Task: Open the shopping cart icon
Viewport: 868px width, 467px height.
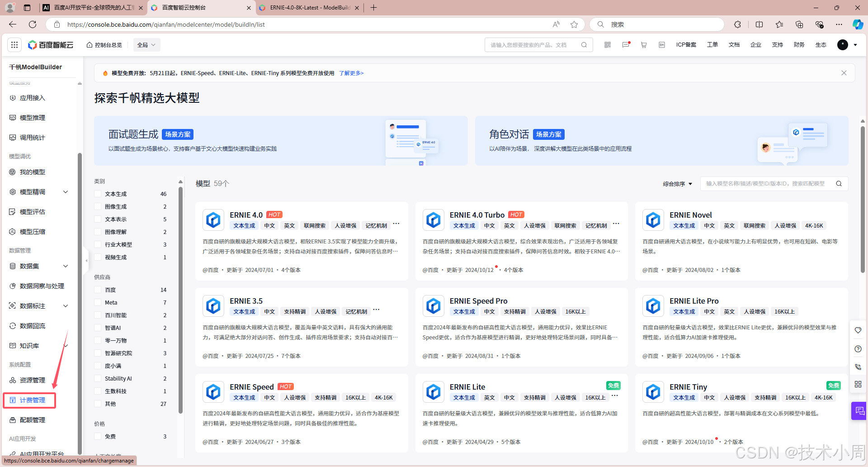Action: [x=644, y=45]
